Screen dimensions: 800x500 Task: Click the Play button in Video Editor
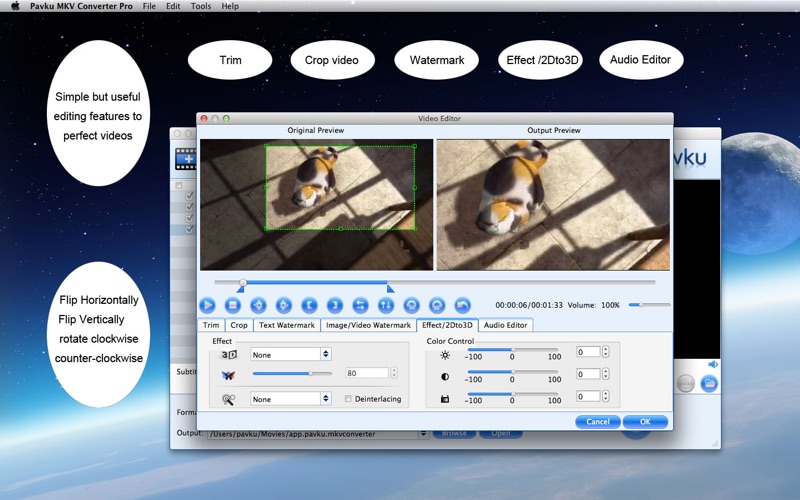tap(207, 305)
